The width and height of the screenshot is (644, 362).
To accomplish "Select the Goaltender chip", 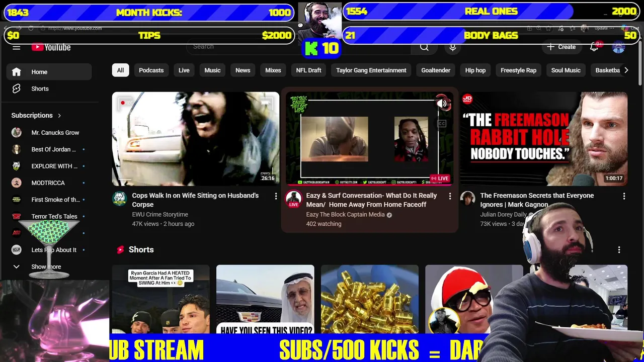I will tap(436, 70).
